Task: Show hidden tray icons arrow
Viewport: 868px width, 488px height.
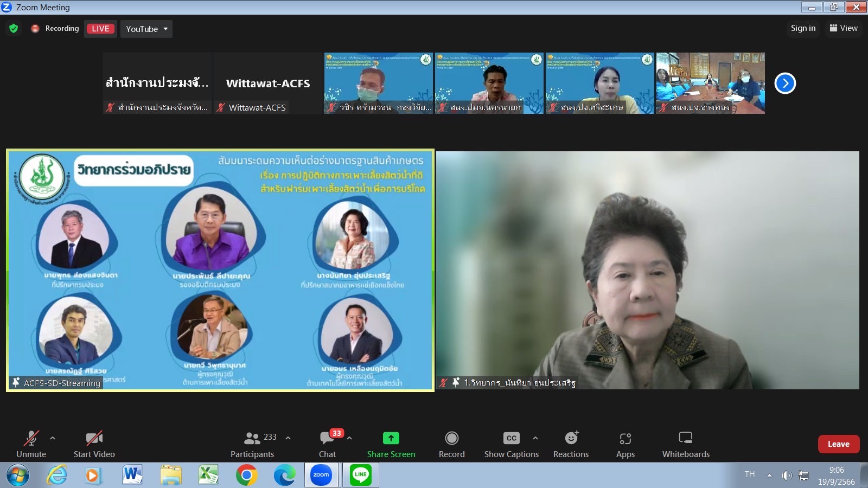Action: pos(769,476)
